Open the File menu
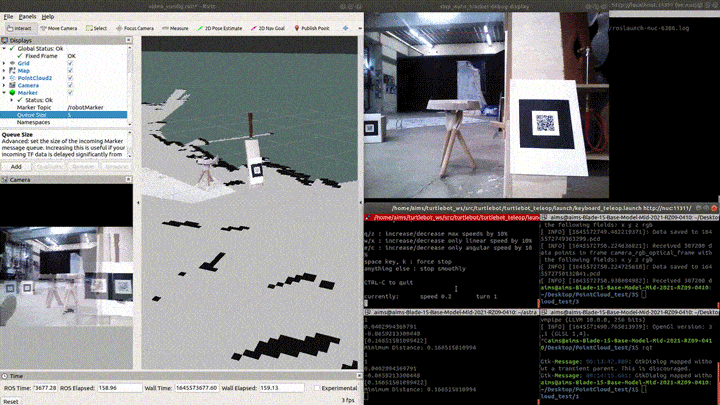This screenshot has width=720, height=405. point(8,17)
